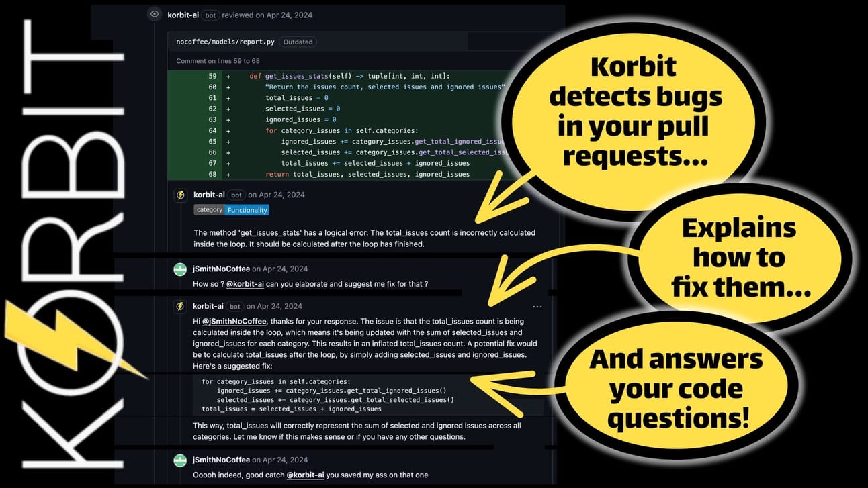
Task: Click the @jSmithNoCoffee mention in korbit-ai's reply
Action: click(234, 321)
